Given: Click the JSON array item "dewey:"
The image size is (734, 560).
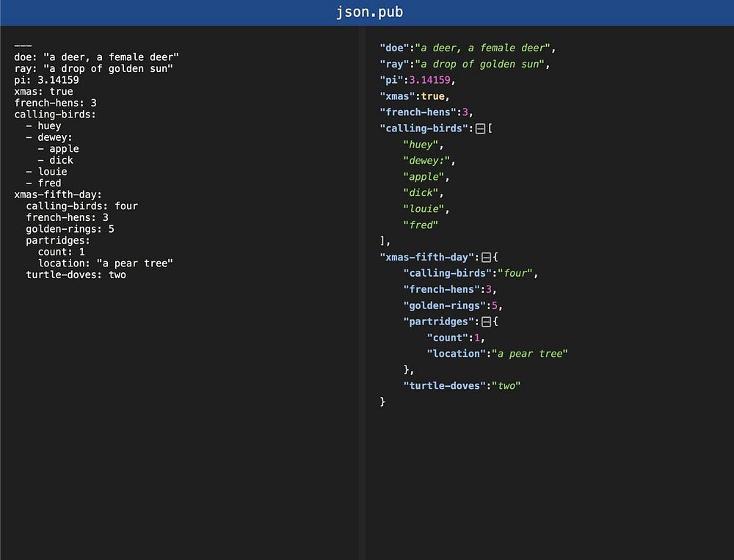Looking at the screenshot, I should 426,161.
